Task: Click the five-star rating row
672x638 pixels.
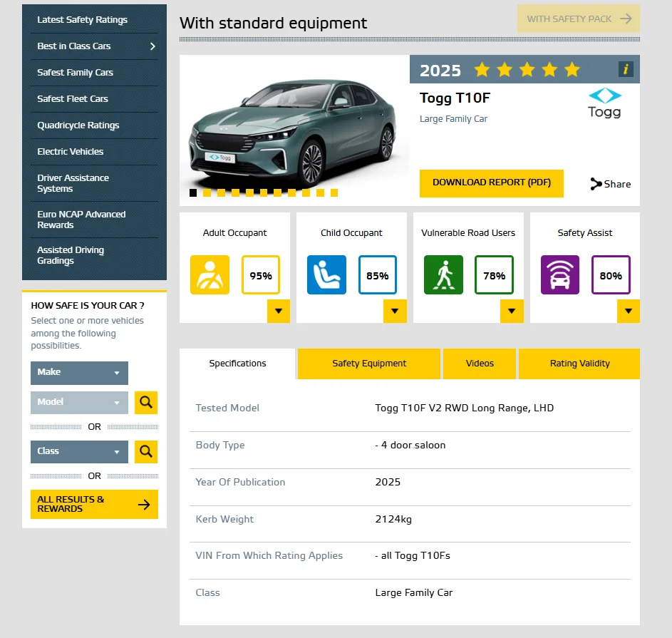Action: (x=527, y=69)
